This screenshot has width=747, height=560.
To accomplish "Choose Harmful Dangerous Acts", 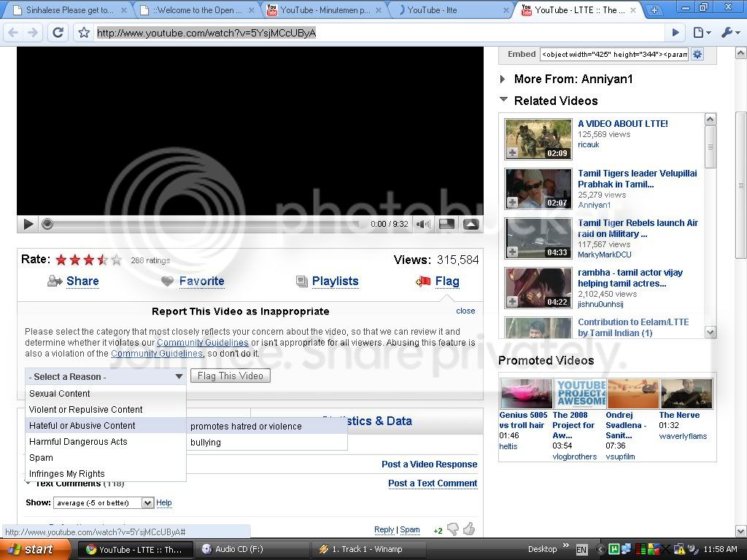I will tap(105, 441).
